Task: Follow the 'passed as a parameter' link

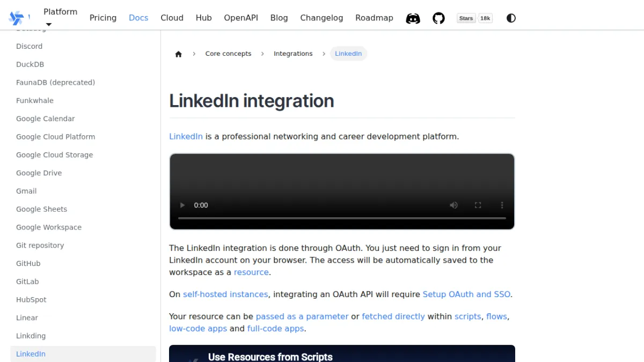Action: [x=302, y=316]
